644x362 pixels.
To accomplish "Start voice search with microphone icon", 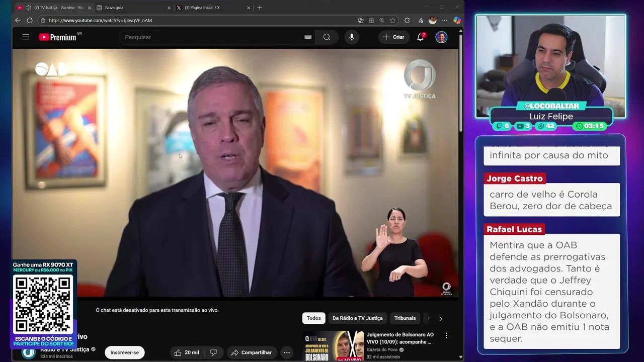I will [x=352, y=37].
